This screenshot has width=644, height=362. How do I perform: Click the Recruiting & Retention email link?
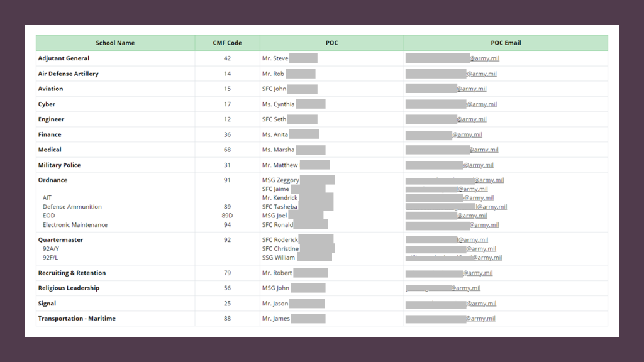pyautogui.click(x=449, y=273)
